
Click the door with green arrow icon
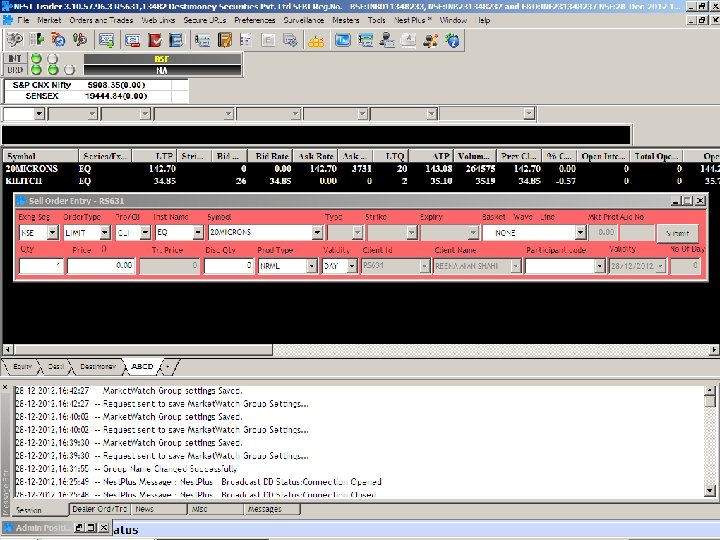36,40
